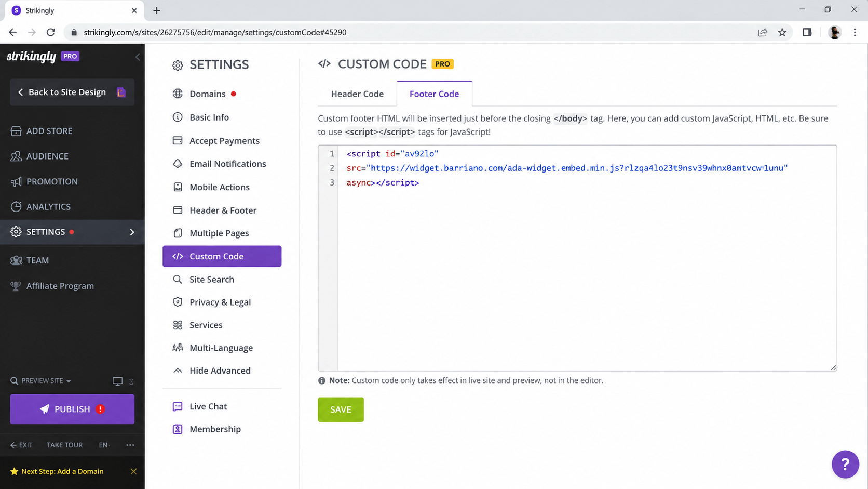
Task: Open the Preview Site dropdown
Action: 41,381
